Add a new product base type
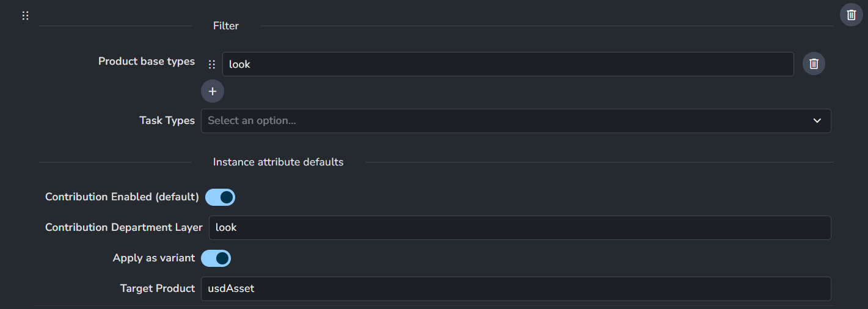868x309 pixels. [x=213, y=91]
